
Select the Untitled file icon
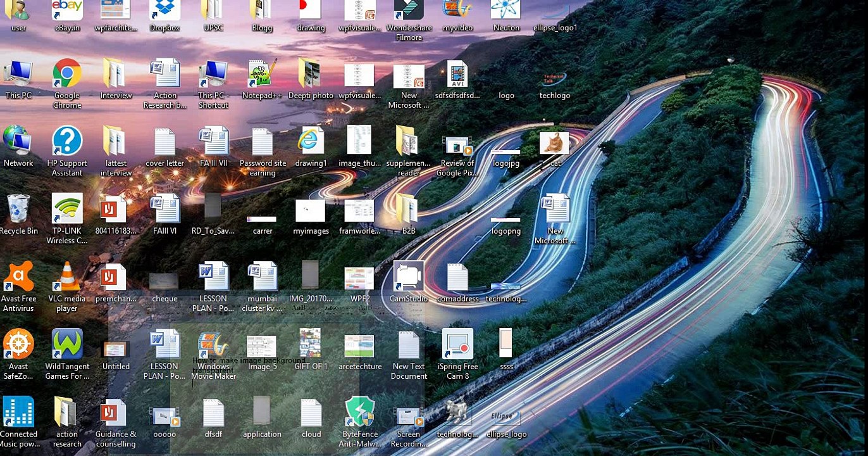116,349
